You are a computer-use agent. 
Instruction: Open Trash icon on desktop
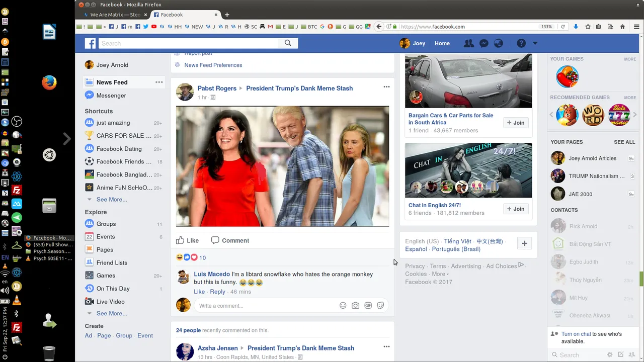click(49, 353)
